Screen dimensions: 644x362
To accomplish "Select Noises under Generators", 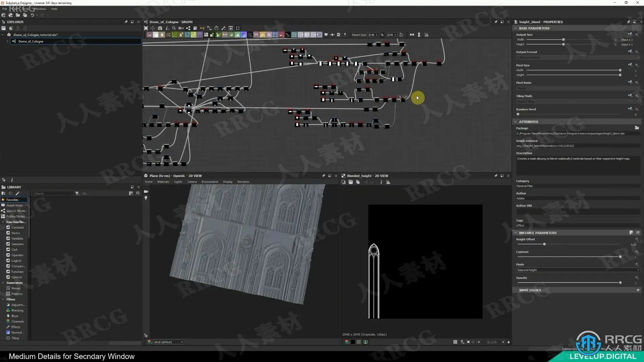I will pos(16,288).
